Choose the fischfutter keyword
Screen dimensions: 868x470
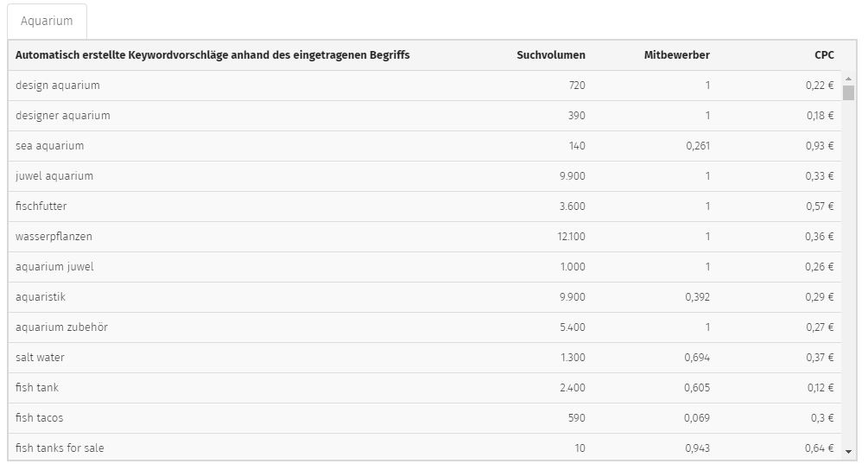[41, 206]
